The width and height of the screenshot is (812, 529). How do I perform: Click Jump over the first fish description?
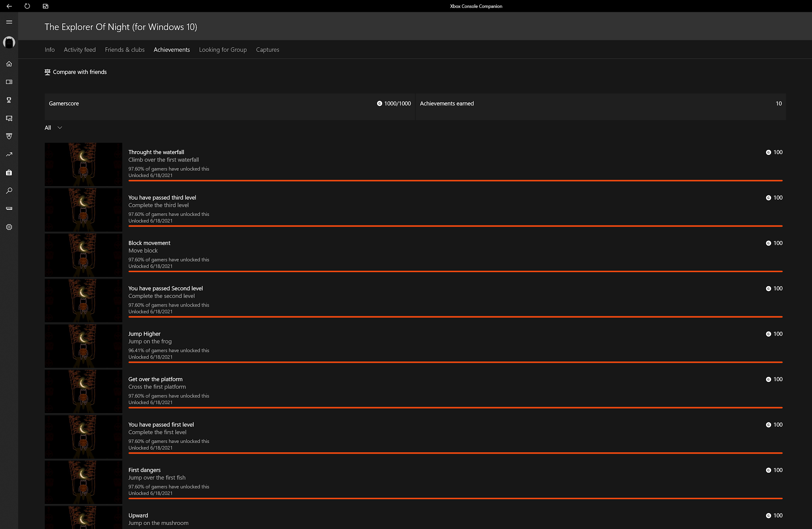[157, 478]
